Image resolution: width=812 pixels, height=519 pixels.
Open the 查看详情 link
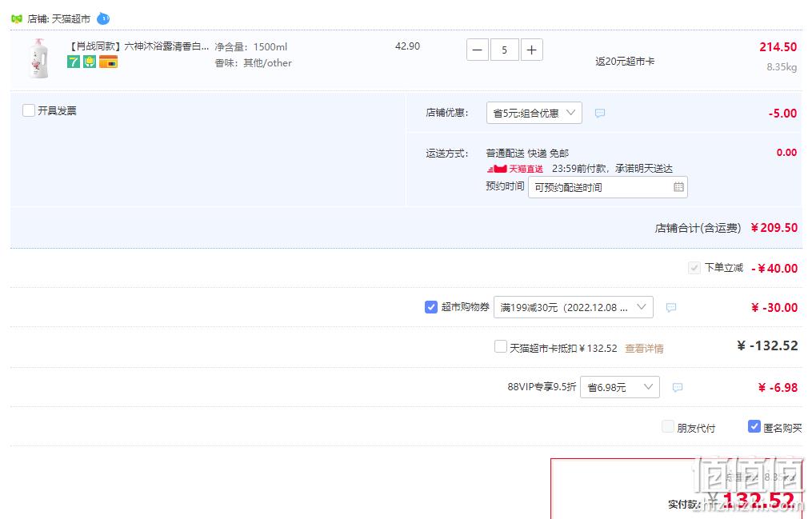point(644,348)
